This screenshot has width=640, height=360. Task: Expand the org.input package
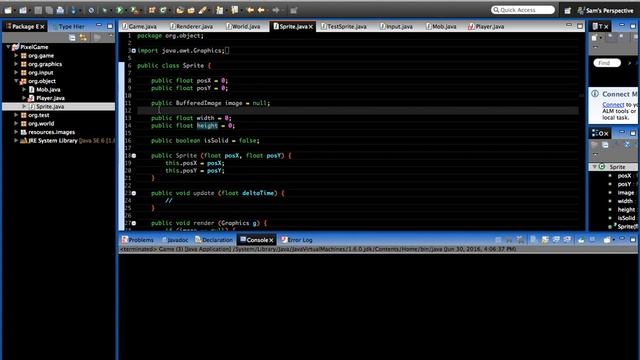16,73
